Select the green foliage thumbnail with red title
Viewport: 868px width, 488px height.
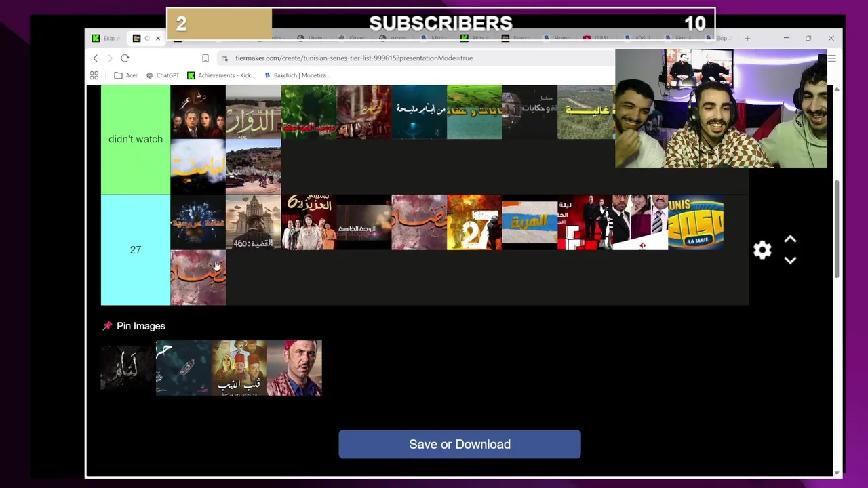pyautogui.click(x=309, y=112)
